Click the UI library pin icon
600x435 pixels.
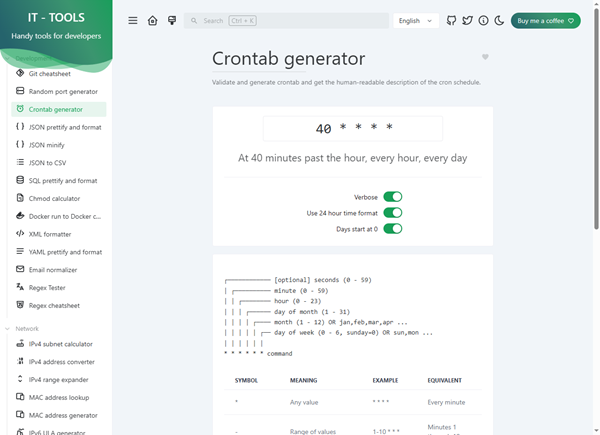tap(171, 20)
